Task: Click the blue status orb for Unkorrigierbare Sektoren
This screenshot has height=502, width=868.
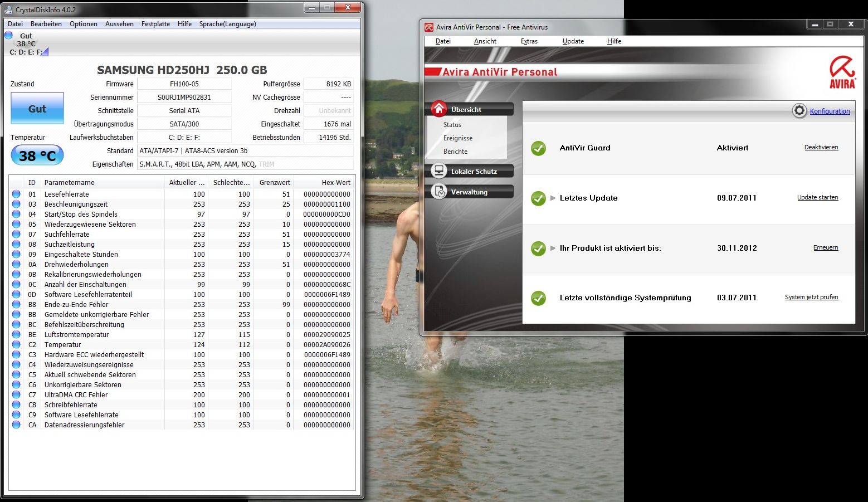Action: pos(16,384)
